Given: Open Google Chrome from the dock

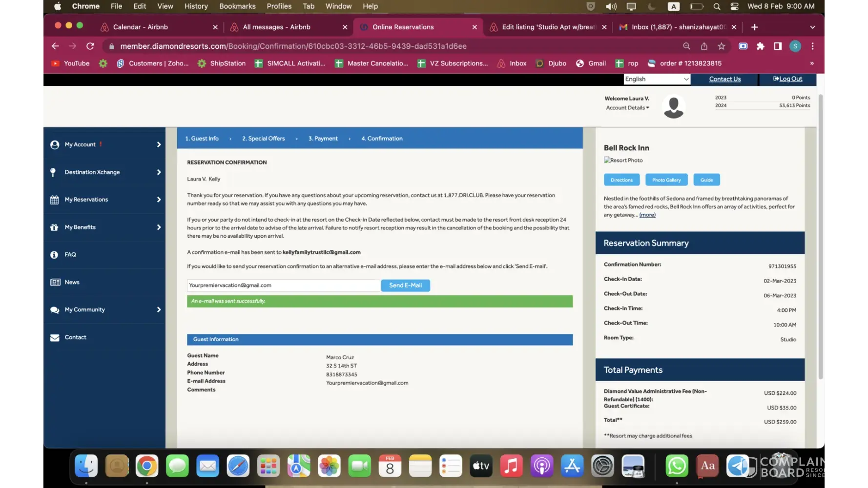Looking at the screenshot, I should [x=147, y=466].
